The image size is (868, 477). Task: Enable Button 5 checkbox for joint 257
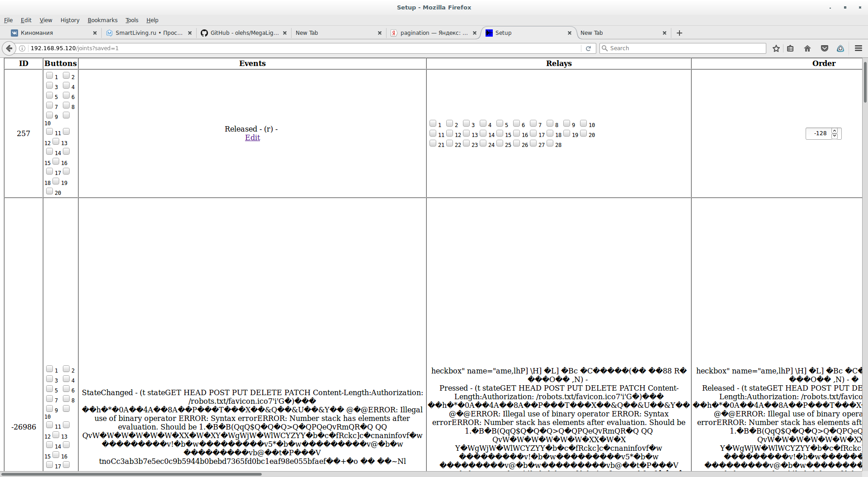[50, 95]
